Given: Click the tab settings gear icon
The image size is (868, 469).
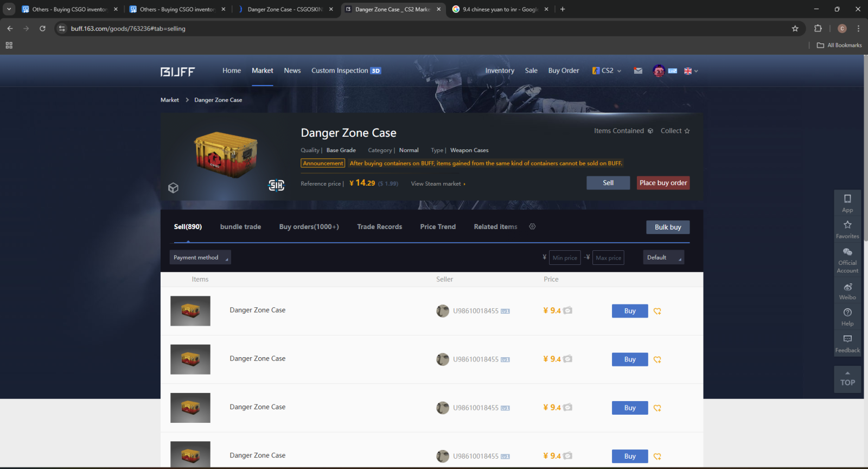Looking at the screenshot, I should (532, 226).
